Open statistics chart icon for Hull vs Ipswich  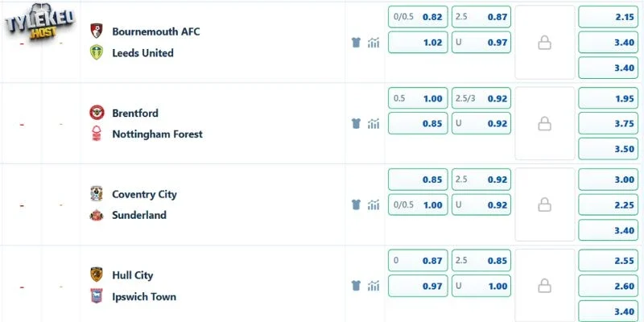374,286
